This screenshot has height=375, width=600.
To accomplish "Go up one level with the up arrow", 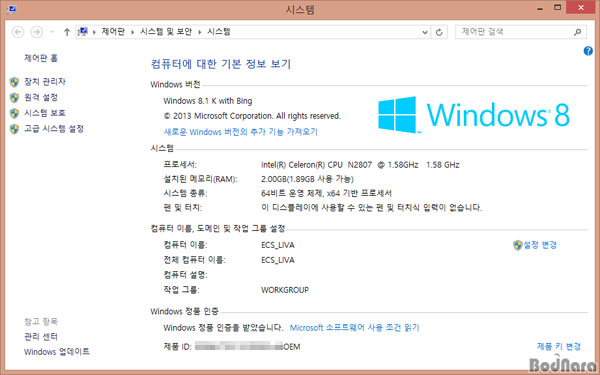I will pos(67,32).
